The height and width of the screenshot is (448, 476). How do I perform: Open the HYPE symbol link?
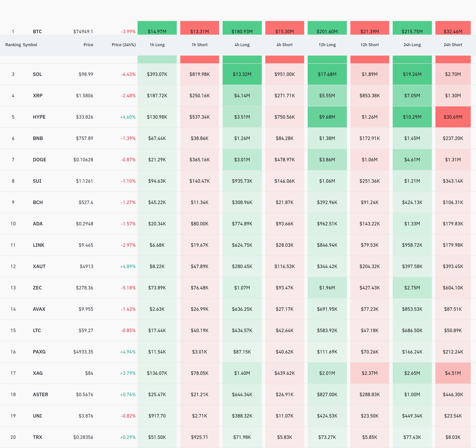[39, 117]
